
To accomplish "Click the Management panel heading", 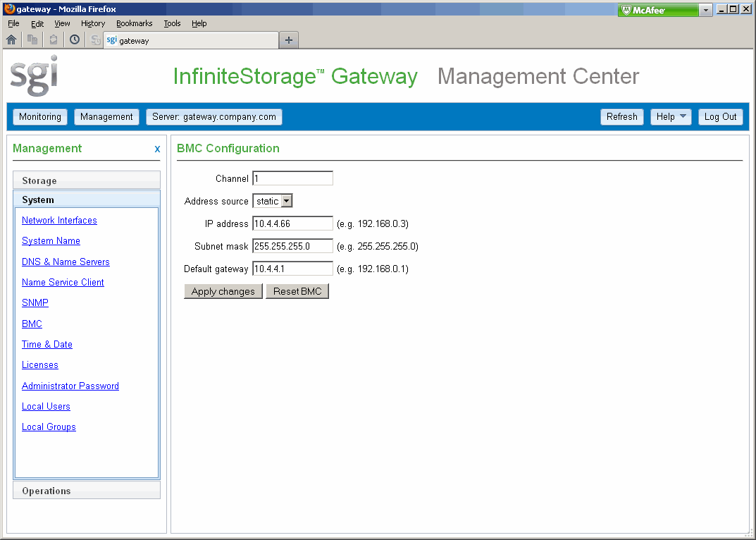I will pos(47,149).
